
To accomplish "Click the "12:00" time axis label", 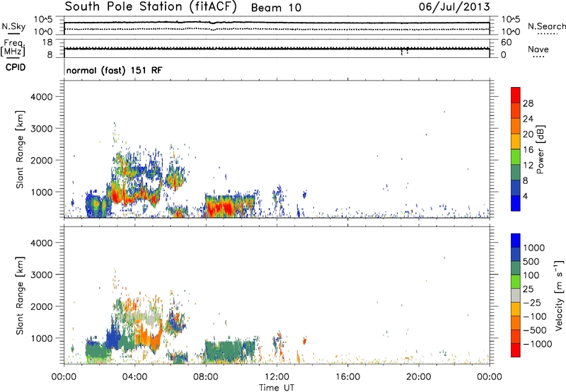I will [277, 377].
